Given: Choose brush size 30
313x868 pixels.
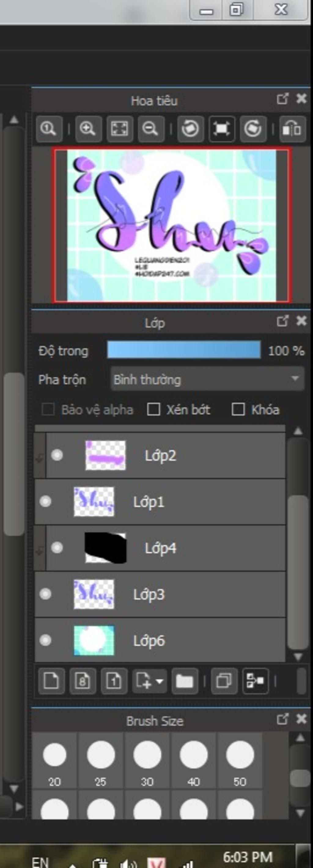Looking at the screenshot, I should (x=147, y=755).
